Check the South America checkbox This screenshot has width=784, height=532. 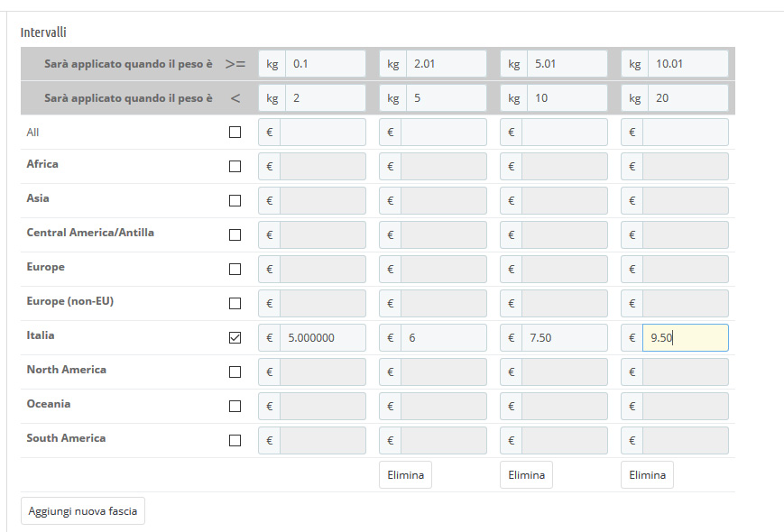[x=235, y=441]
